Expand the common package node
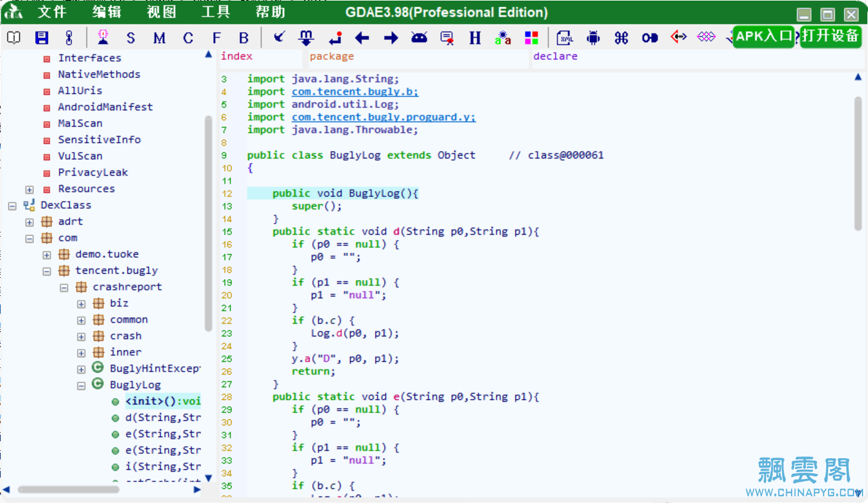Image resolution: width=868 pixels, height=503 pixels. [x=81, y=320]
